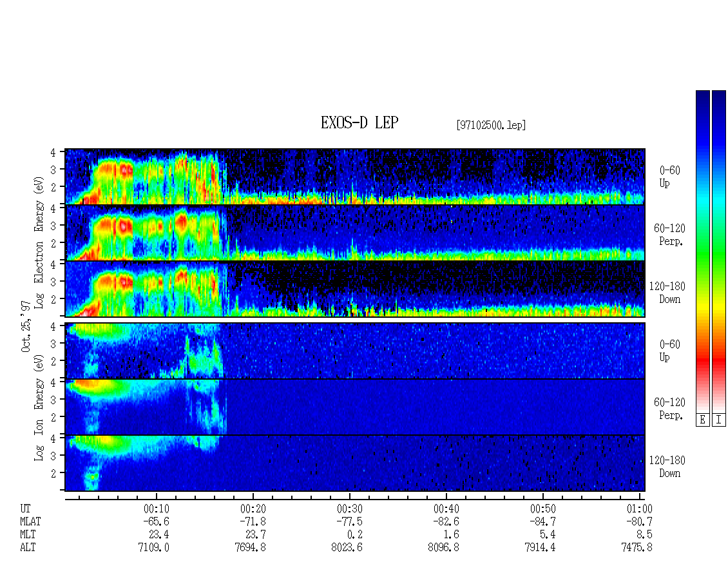Select the 01:00 time label
The height and width of the screenshot is (564, 728).
click(639, 509)
